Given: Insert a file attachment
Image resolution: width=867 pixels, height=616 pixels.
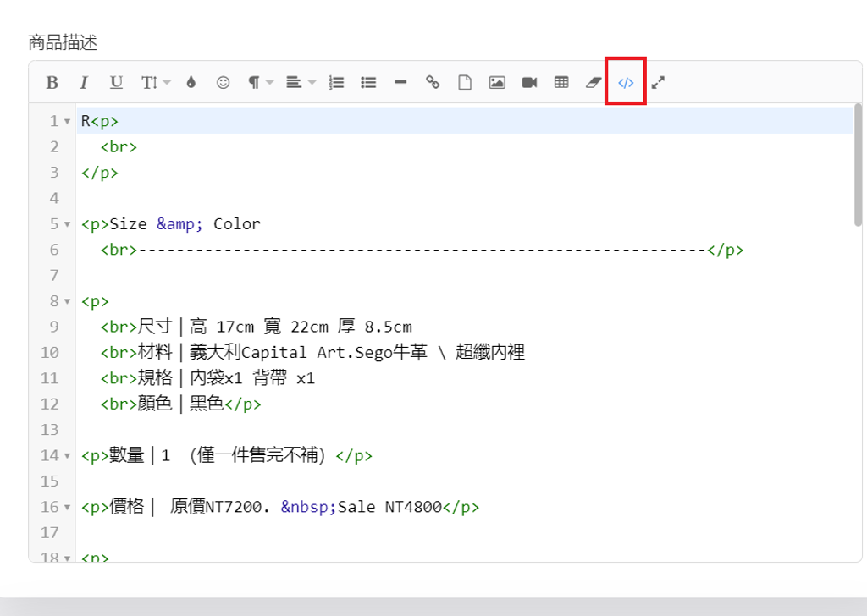Looking at the screenshot, I should pos(465,82).
